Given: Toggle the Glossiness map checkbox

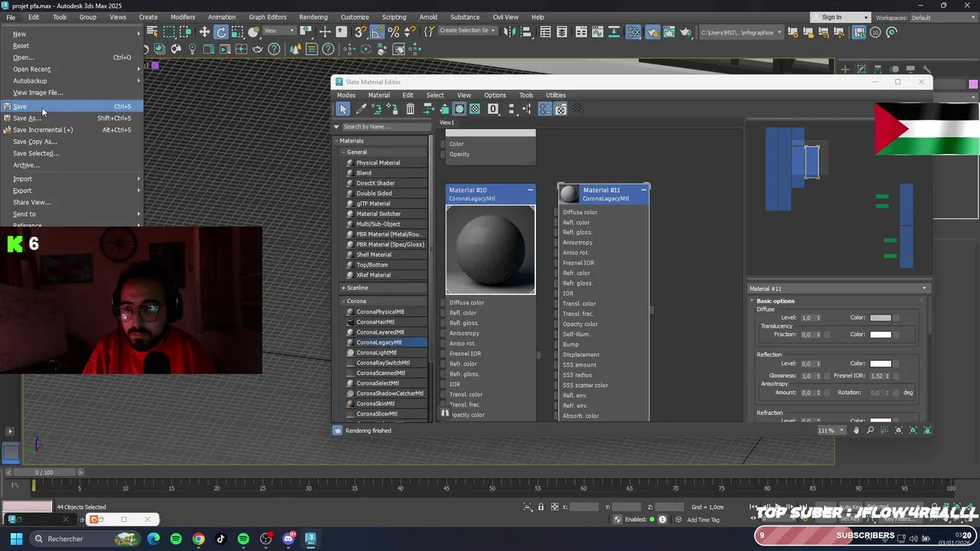Looking at the screenshot, I should coord(827,376).
